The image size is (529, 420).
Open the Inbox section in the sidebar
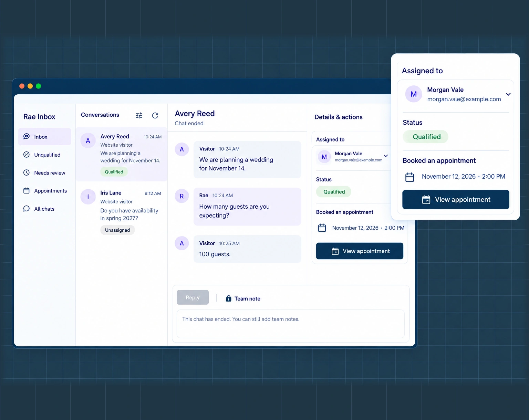[x=45, y=137]
